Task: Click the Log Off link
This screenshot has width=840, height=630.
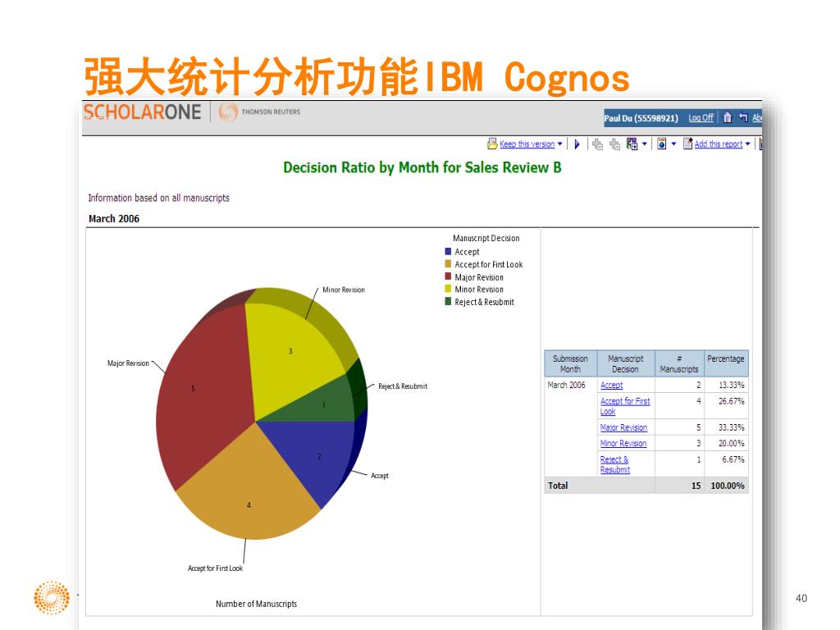Action: coord(701,117)
